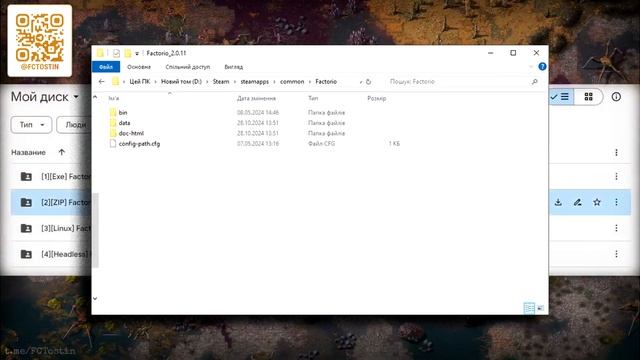The image size is (640, 360).
Task: Switch to details view icon in Explorer
Action: tap(529, 308)
